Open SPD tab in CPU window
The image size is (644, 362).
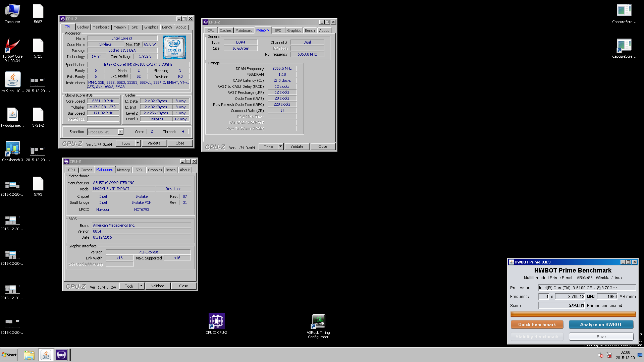(135, 27)
